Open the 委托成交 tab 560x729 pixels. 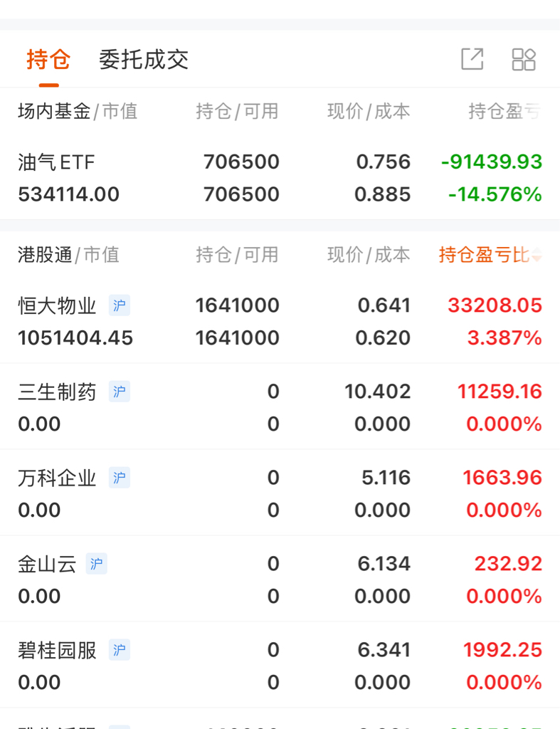[144, 60]
